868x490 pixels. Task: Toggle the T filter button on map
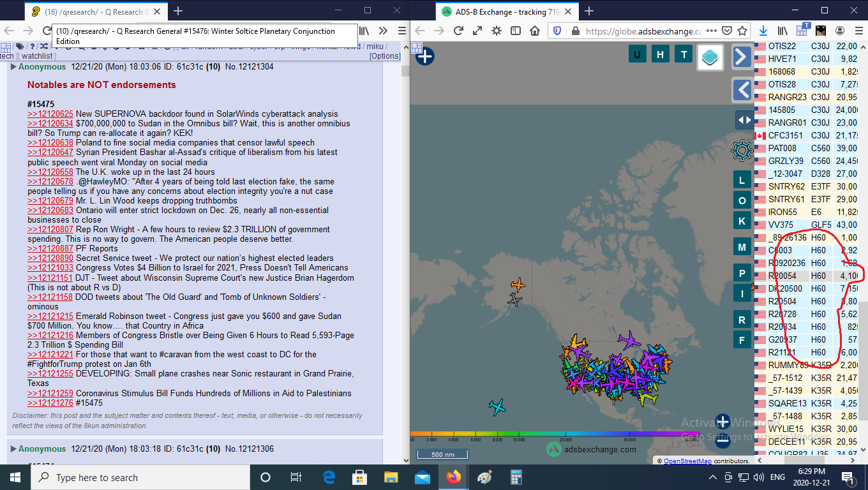pyautogui.click(x=684, y=54)
